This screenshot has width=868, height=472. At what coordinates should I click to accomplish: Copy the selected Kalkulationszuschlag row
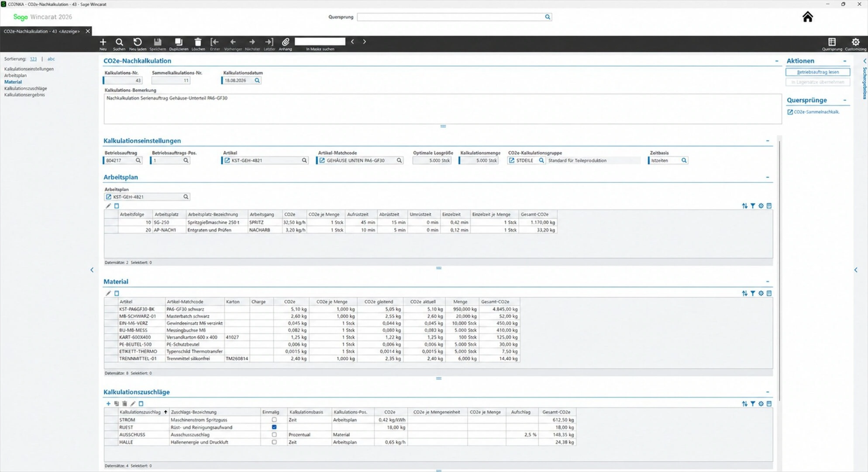click(x=117, y=404)
